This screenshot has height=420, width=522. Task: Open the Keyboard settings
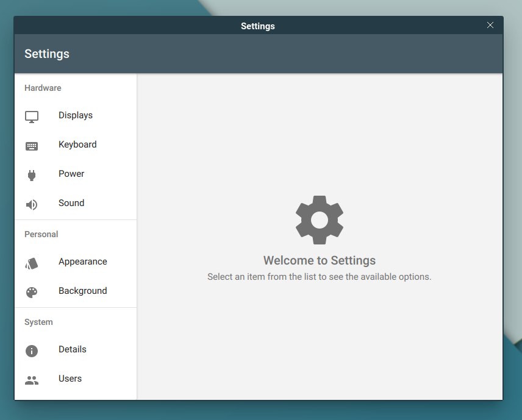pyautogui.click(x=76, y=144)
